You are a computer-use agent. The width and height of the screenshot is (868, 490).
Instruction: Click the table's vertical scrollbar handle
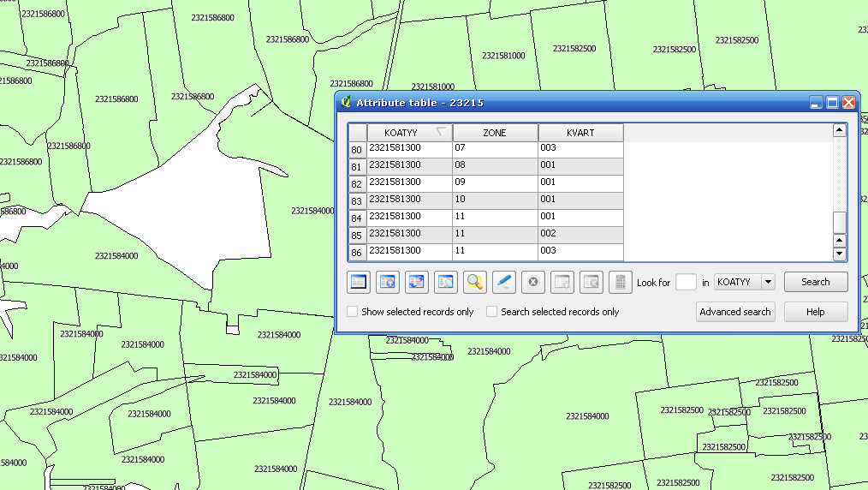pyautogui.click(x=840, y=222)
